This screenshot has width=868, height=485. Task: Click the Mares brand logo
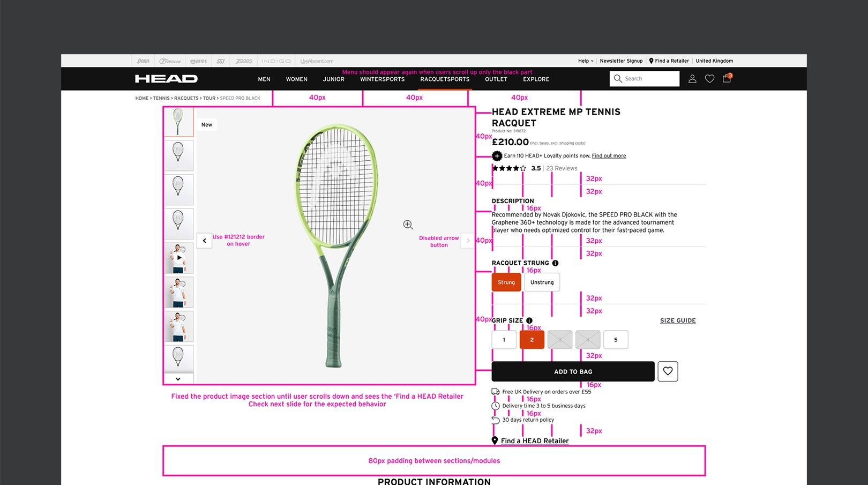click(198, 61)
